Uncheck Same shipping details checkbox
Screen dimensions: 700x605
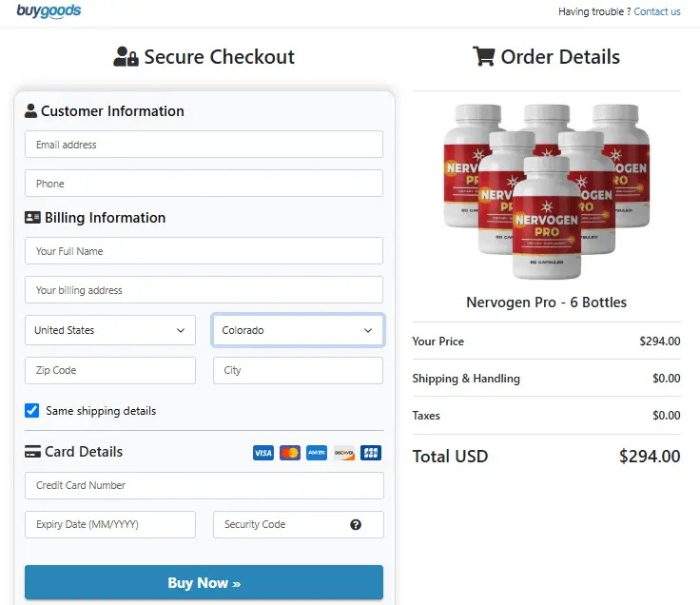[x=32, y=411]
